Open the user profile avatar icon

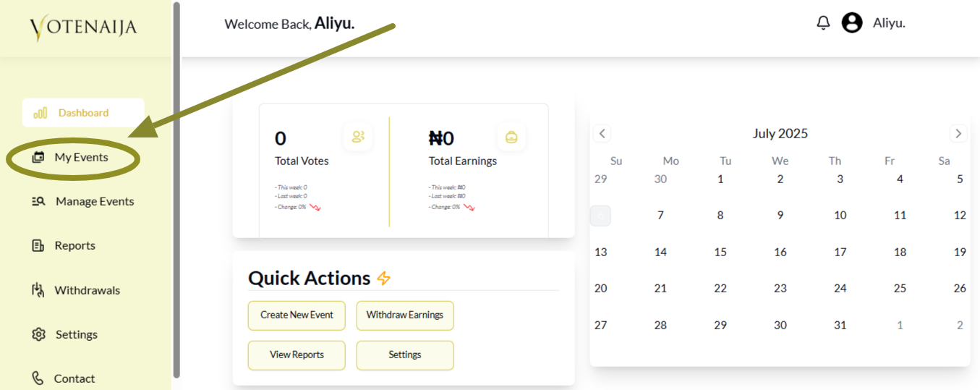[x=852, y=23]
